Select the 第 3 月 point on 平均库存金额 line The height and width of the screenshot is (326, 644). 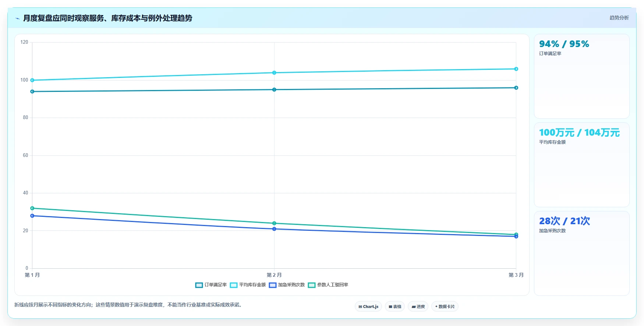pos(516,69)
